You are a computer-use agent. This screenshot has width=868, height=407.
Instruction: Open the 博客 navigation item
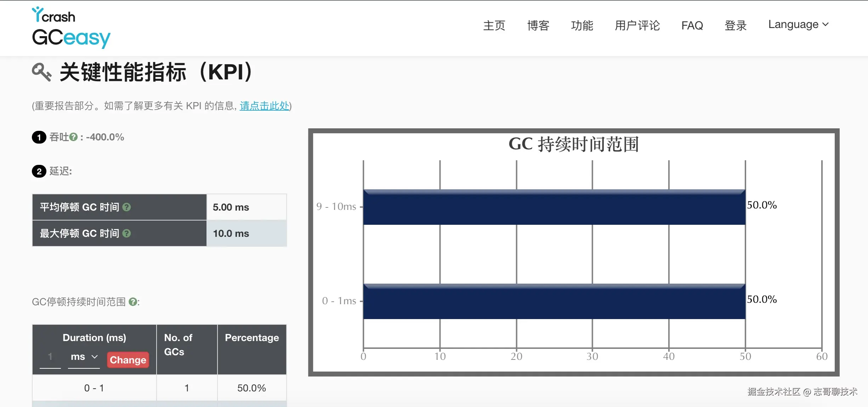[538, 26]
